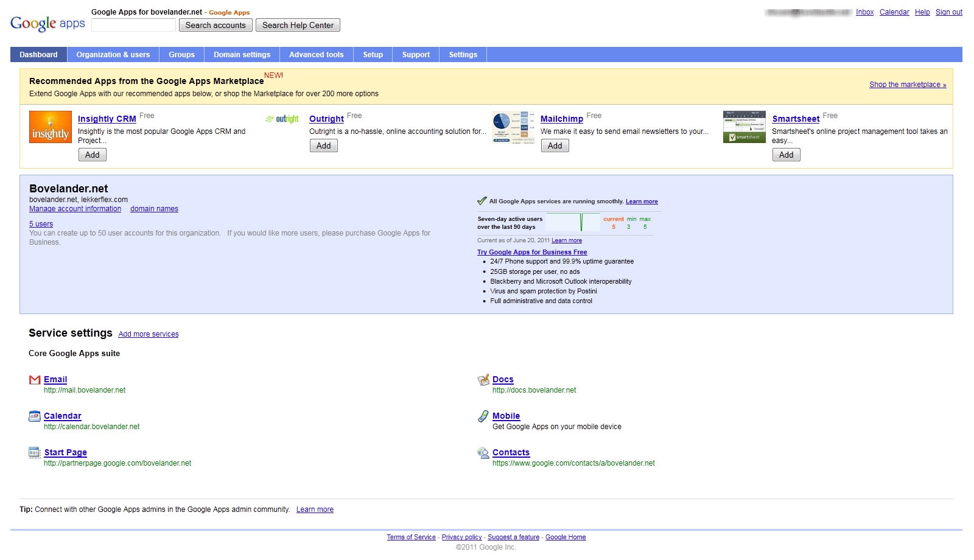This screenshot has width=974, height=560.
Task: Focus the account search input field
Action: 133,25
